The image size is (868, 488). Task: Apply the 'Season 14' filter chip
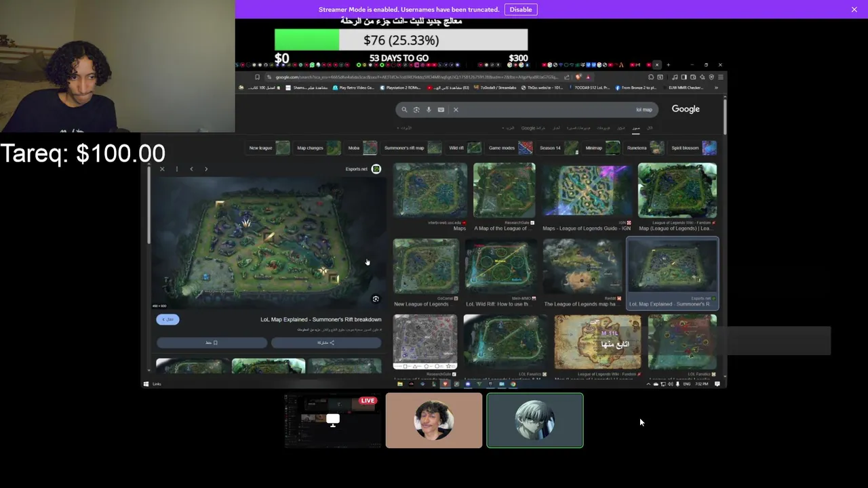(x=559, y=148)
